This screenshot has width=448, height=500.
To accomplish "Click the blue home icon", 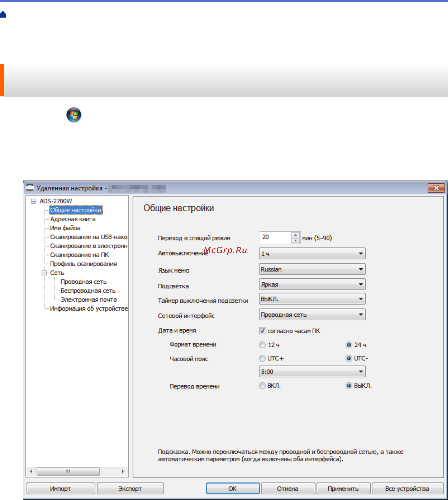I will (x=3, y=14).
